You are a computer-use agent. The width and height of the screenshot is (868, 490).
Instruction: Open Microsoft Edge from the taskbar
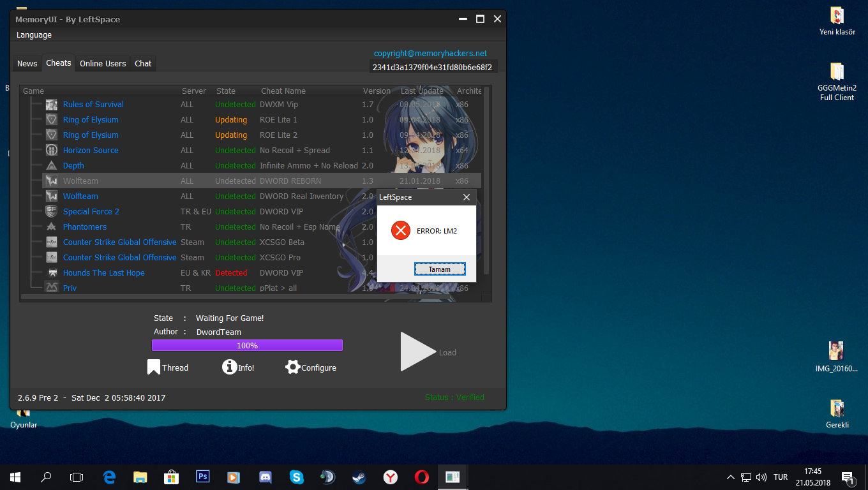tap(109, 477)
